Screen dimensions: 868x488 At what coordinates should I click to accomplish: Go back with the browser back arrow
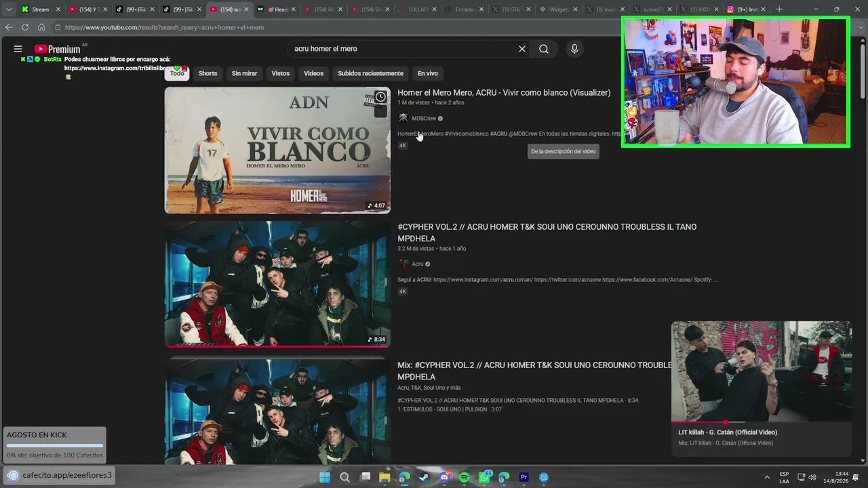click(x=9, y=27)
